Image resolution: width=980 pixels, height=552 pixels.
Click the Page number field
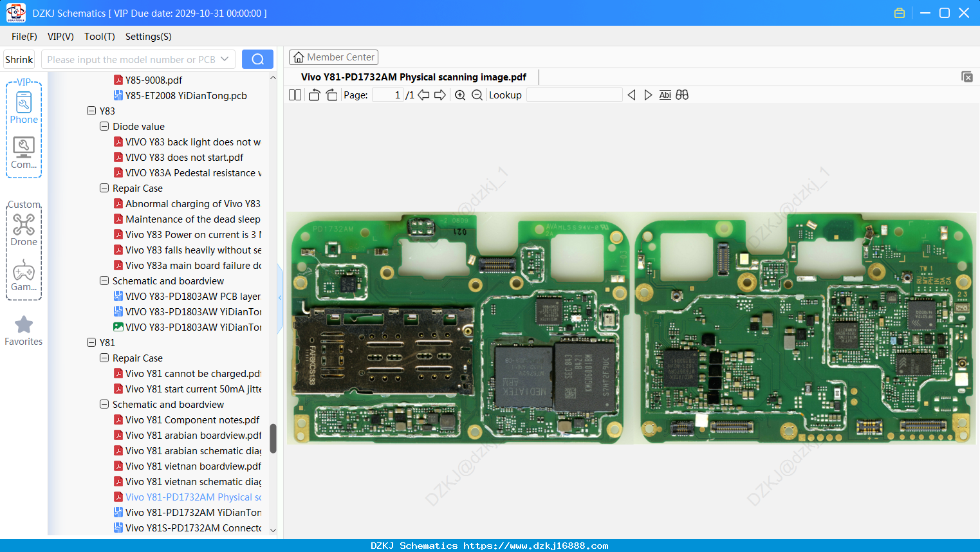pos(388,95)
